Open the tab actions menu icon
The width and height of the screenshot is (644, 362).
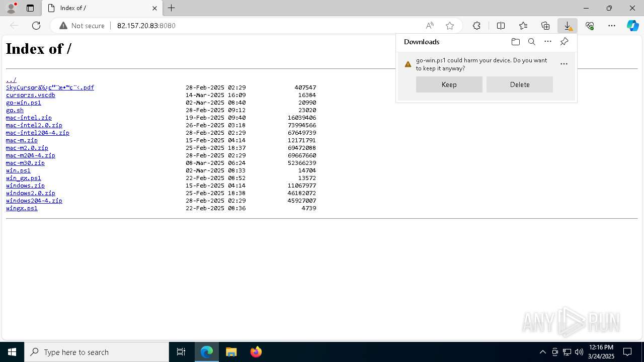[x=30, y=8]
